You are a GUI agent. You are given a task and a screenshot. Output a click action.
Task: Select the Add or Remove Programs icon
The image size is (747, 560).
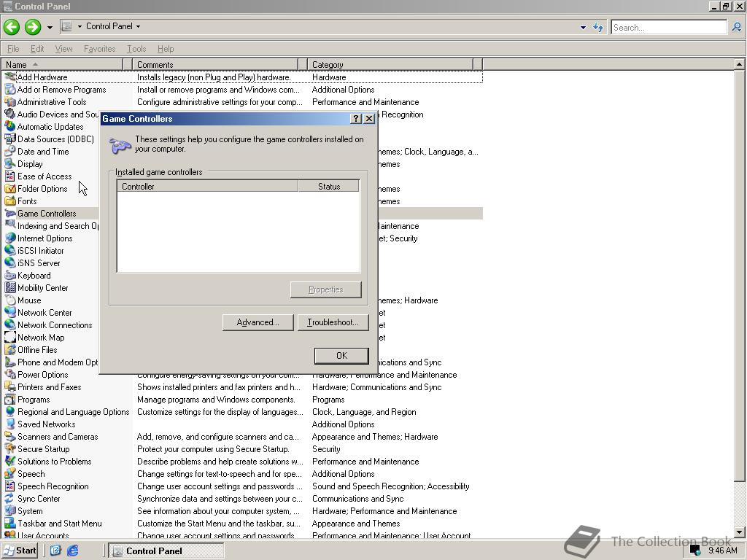tap(9, 89)
